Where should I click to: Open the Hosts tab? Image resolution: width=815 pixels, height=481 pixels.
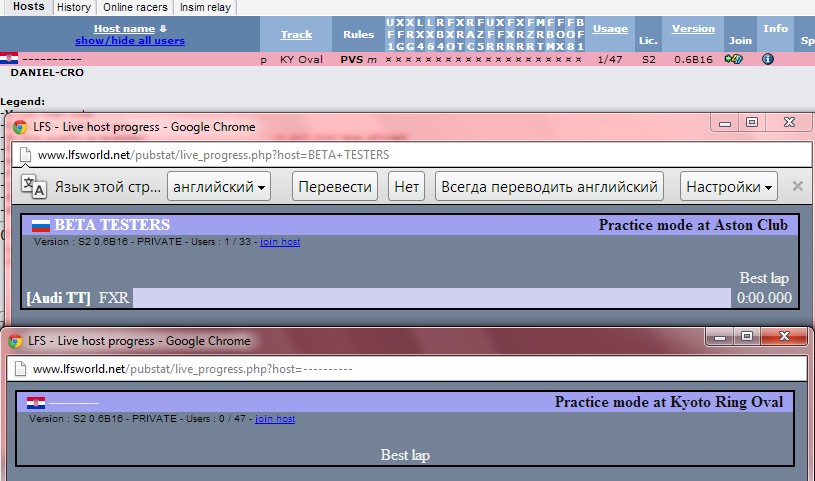tap(29, 7)
